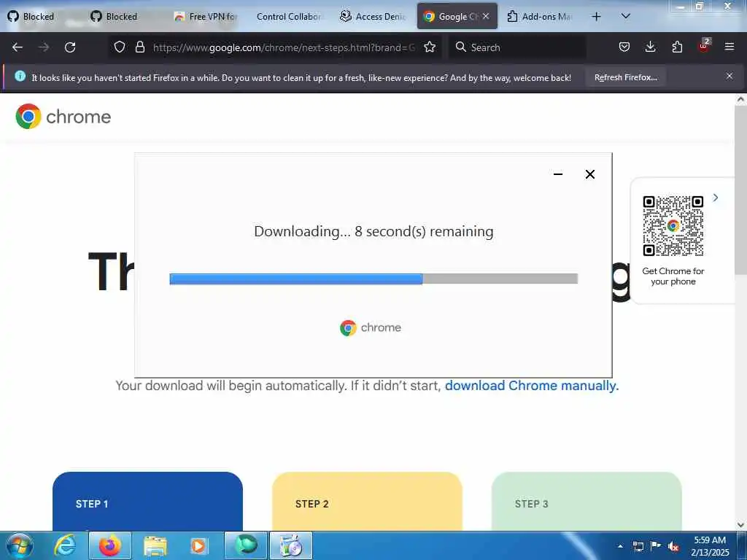The width and height of the screenshot is (747, 560).
Task: Open the Windows Start menu orb
Action: point(20,545)
